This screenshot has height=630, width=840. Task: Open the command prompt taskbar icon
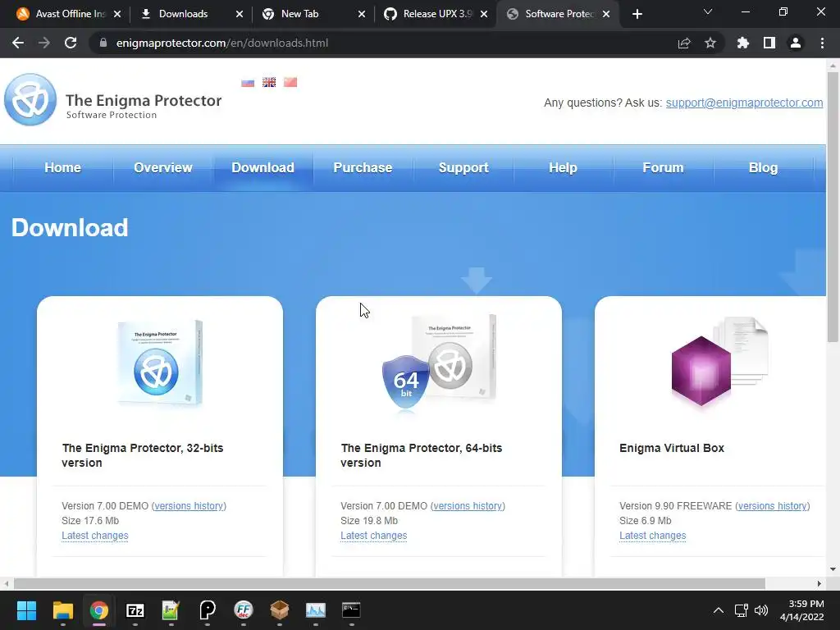tap(351, 610)
